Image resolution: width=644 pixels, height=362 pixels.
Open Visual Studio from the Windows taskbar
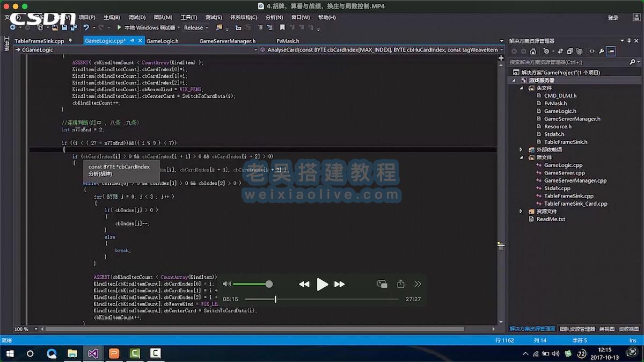[93, 353]
